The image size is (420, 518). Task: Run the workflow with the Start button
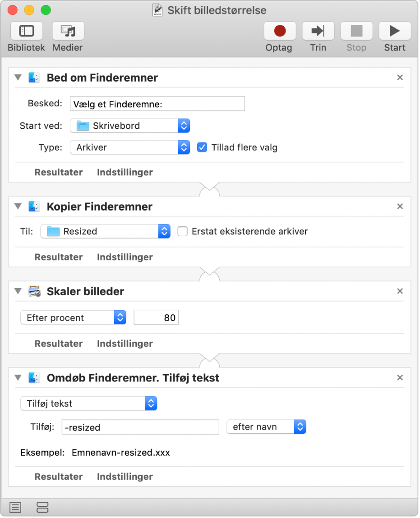pos(394,32)
